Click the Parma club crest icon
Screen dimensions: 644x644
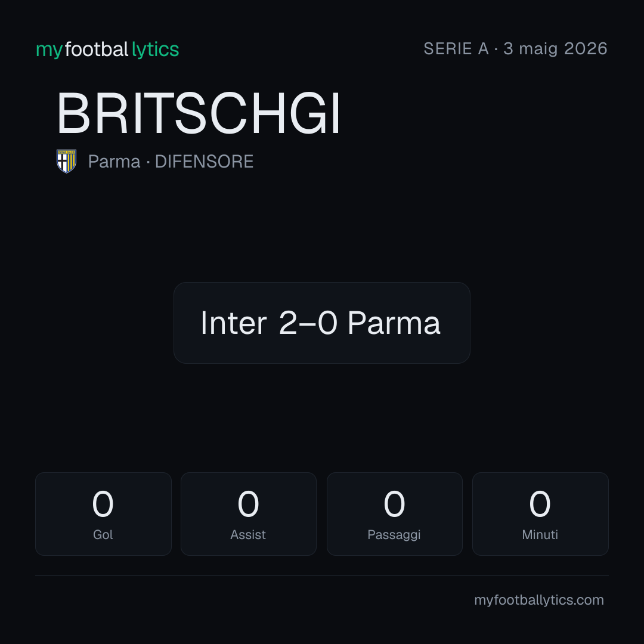coord(66,161)
